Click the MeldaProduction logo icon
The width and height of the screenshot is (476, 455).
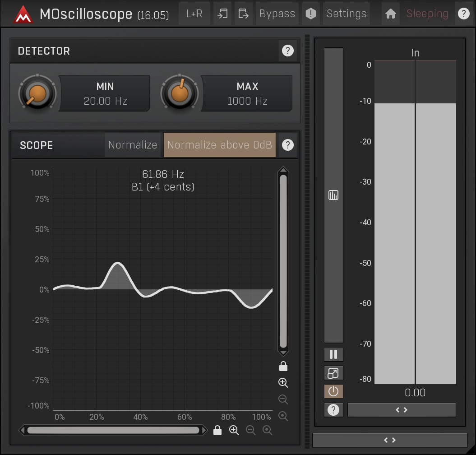(23, 14)
